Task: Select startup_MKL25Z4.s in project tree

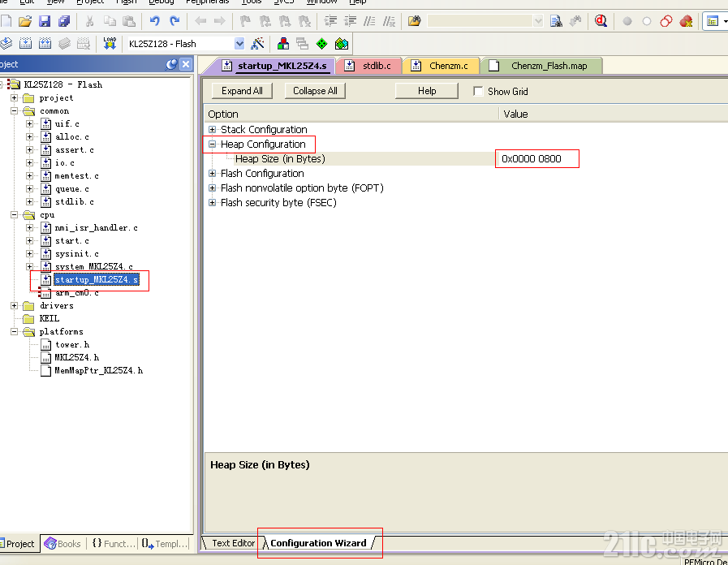Action: pyautogui.click(x=97, y=279)
